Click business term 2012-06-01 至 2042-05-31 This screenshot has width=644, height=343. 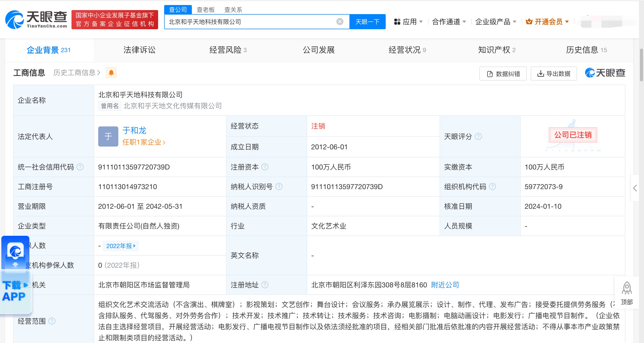click(x=140, y=206)
